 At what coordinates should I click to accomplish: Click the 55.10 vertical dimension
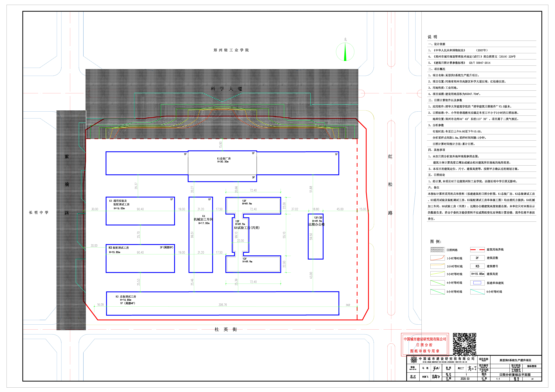click(x=284, y=235)
